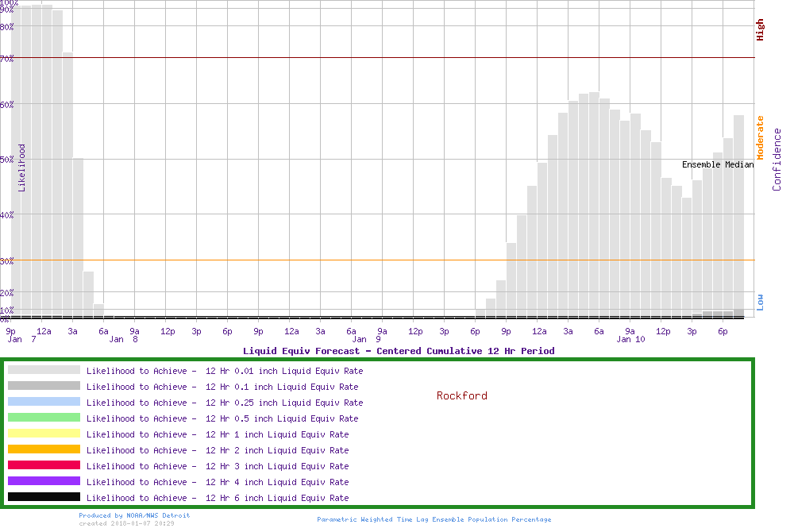
Task: Pick the orange 2 inch legend swatch
Action: 44,449
